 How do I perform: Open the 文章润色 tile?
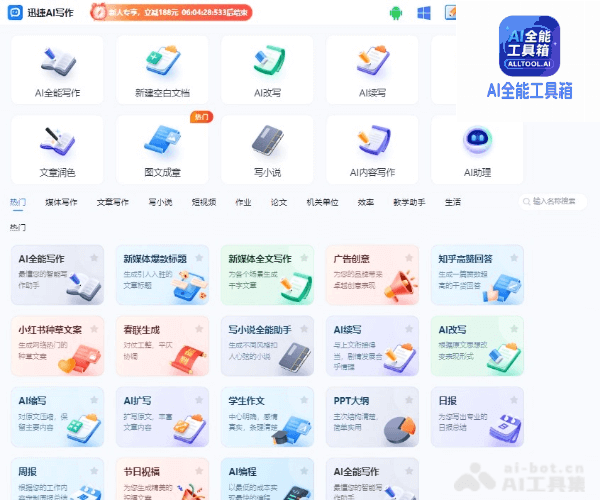pos(57,150)
